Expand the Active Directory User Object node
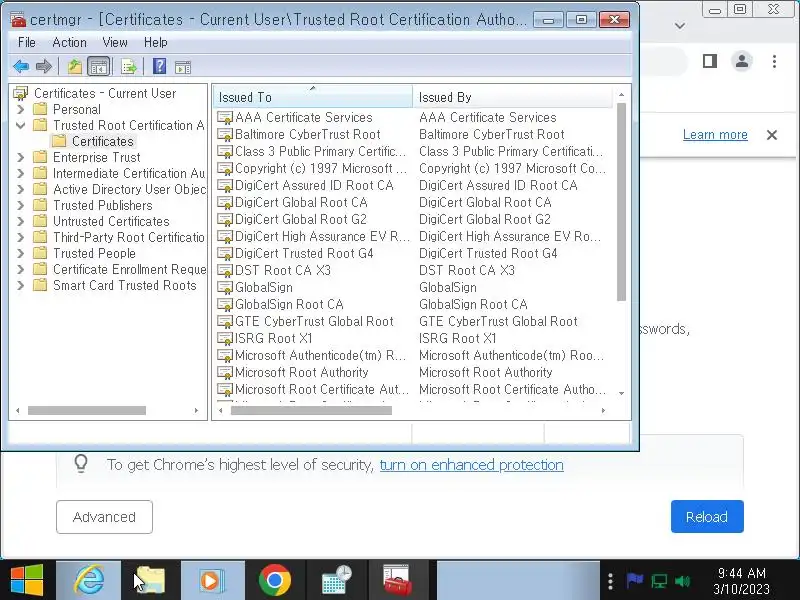The image size is (800, 600). [x=21, y=189]
